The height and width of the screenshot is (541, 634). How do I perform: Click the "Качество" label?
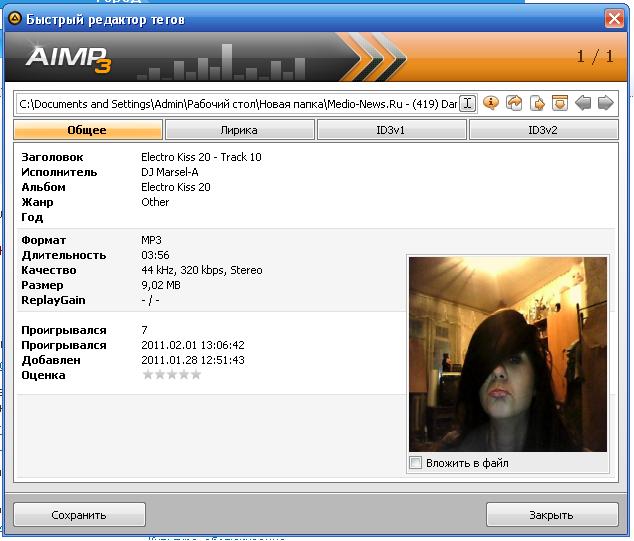(x=49, y=270)
